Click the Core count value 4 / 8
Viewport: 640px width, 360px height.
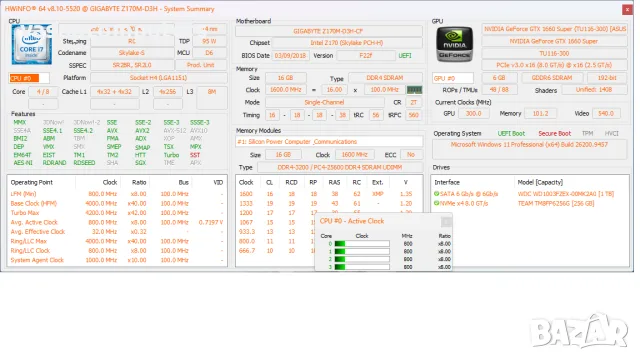pyautogui.click(x=43, y=92)
